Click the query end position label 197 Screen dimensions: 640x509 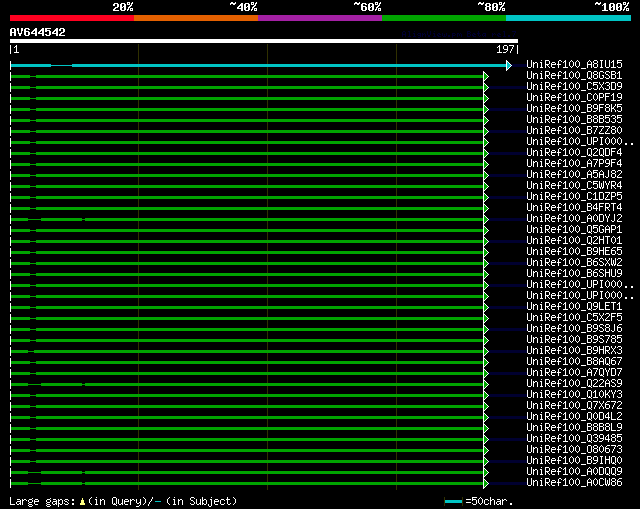tap(505, 49)
